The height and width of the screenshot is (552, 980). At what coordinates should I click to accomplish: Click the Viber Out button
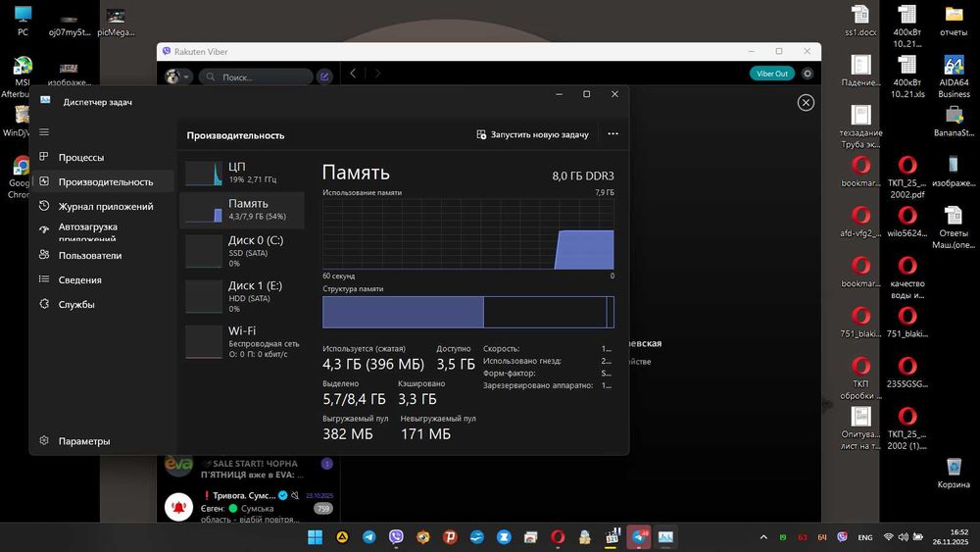[772, 74]
